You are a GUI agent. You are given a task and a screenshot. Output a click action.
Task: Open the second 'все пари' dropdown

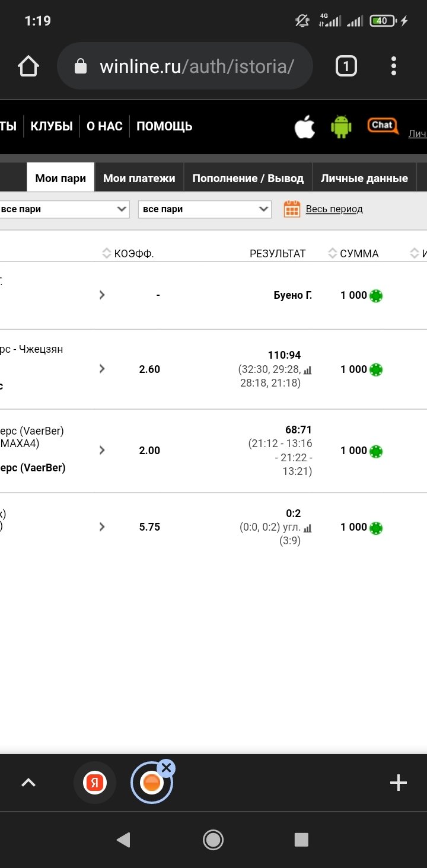coord(204,209)
